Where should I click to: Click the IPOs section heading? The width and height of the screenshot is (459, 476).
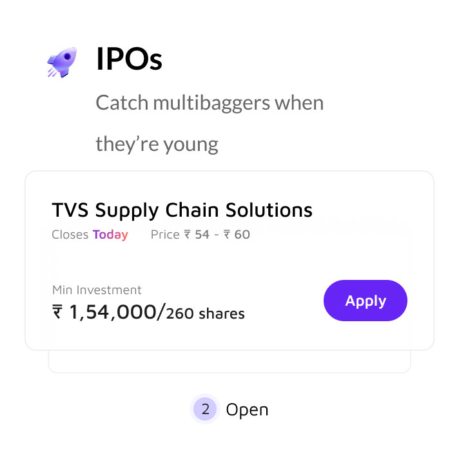pyautogui.click(x=129, y=61)
